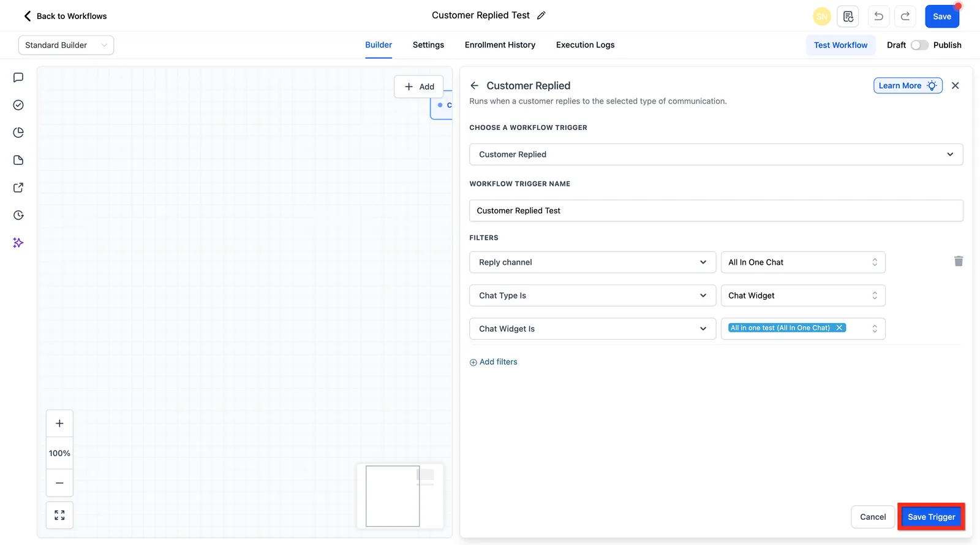Click the Learn More button
The image size is (980, 545).
[x=908, y=86]
